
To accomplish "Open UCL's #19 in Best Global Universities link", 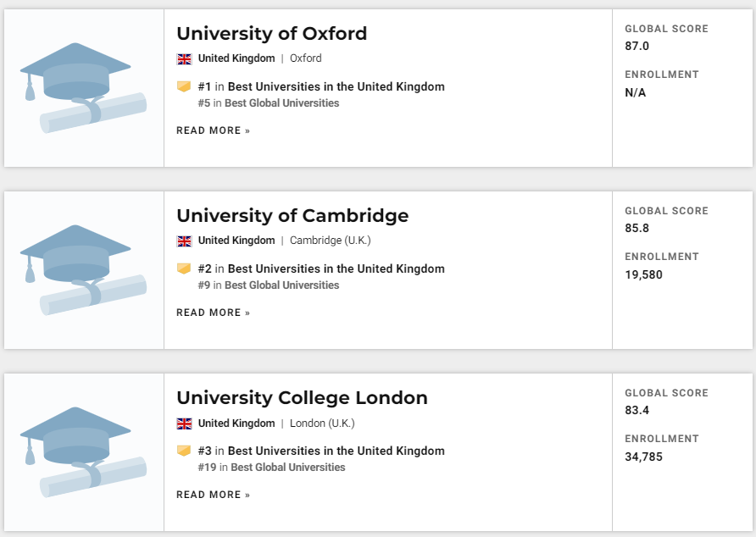I will tap(287, 468).
